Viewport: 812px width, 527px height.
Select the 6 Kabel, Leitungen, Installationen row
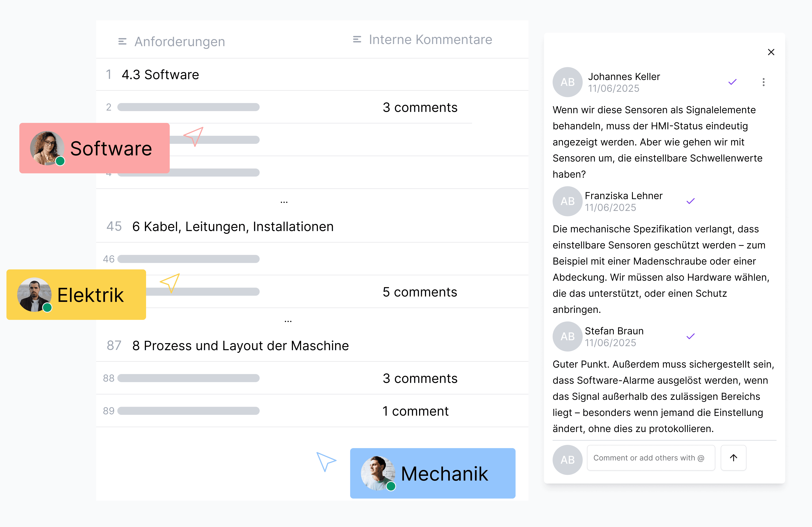point(233,227)
